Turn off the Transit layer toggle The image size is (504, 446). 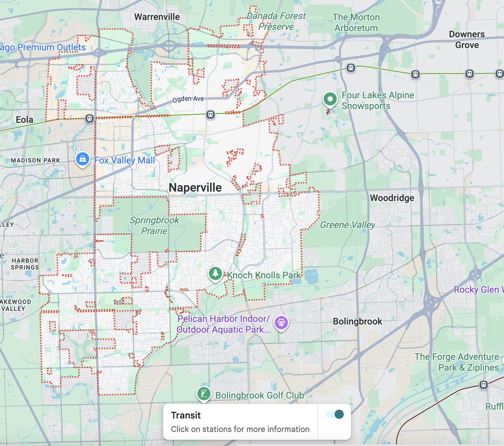[335, 415]
